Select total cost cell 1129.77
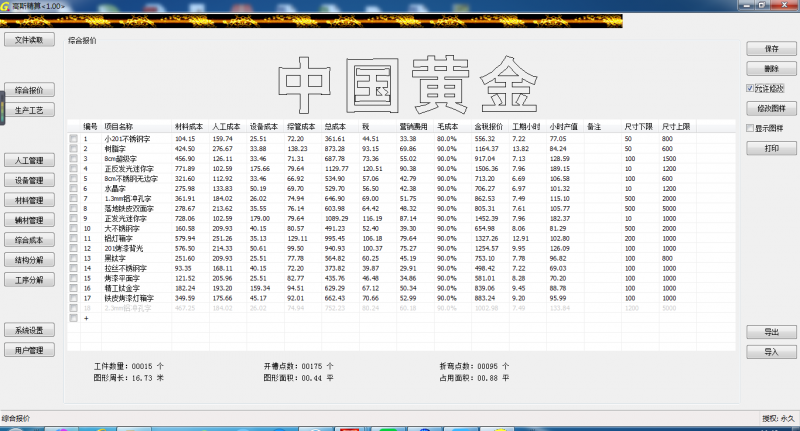Screen dimensions: 800x431 [336, 168]
